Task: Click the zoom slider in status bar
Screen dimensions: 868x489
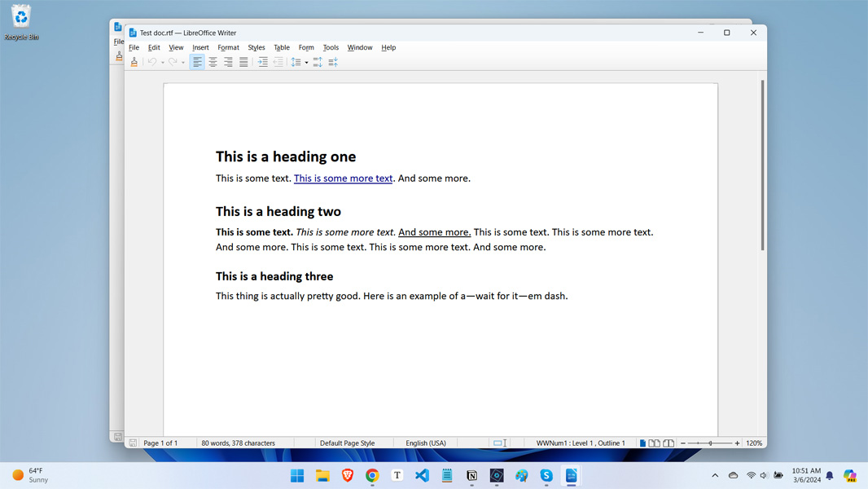Action: tap(709, 443)
